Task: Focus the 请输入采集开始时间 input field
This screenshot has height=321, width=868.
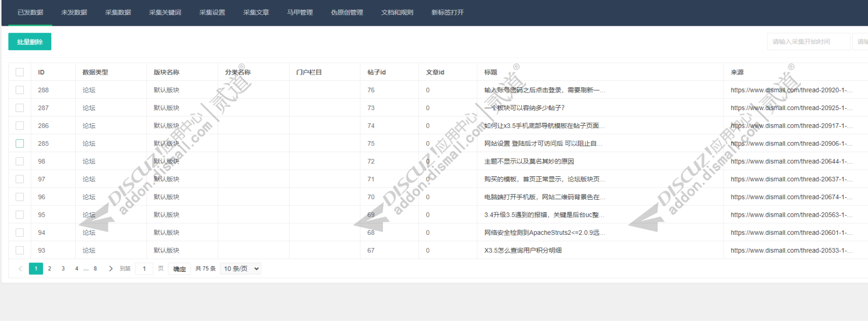Action: click(808, 42)
